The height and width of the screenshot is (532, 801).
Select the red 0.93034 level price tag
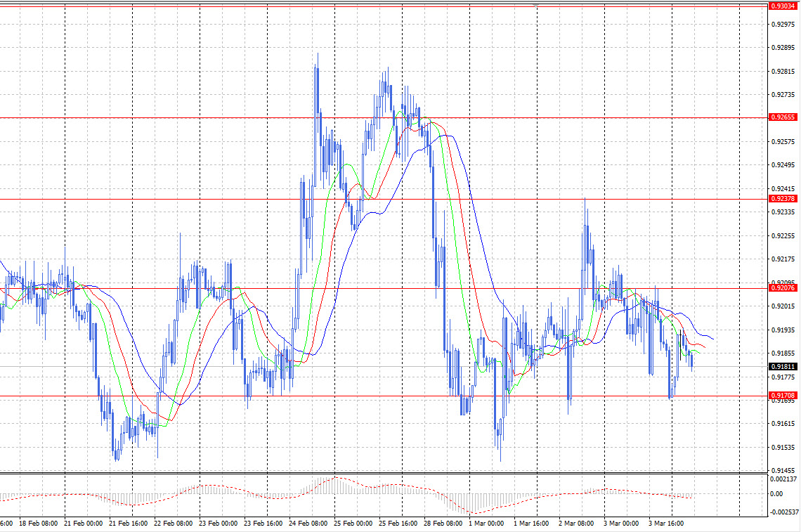tap(783, 6)
